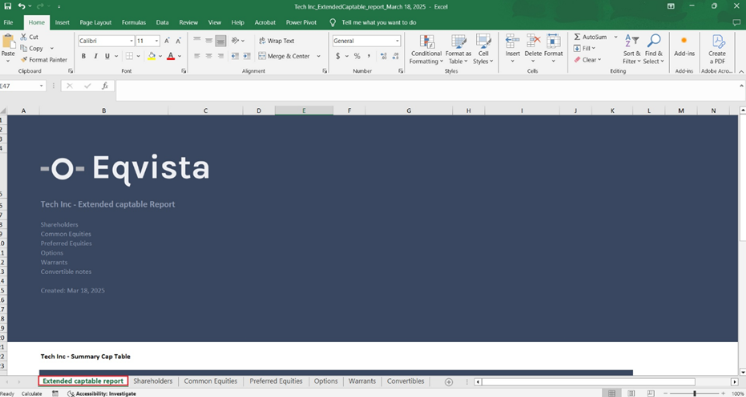The image size is (746, 397).
Task: Switch to the Page Layout tab
Action: click(96, 22)
